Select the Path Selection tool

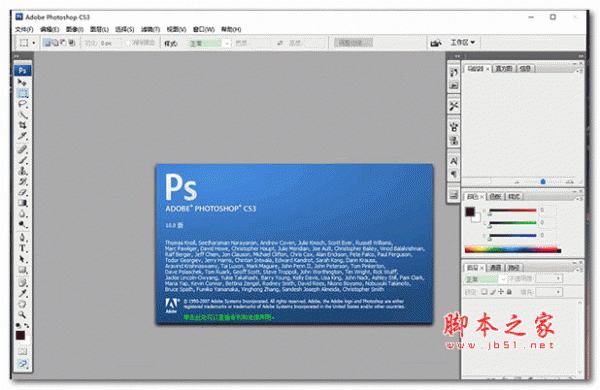pos(22,259)
